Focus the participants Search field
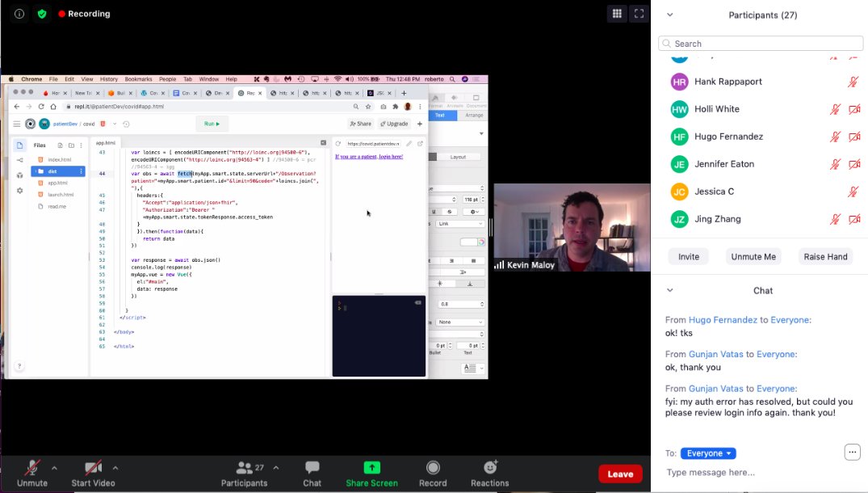Image resolution: width=868 pixels, height=493 pixels. pos(761,43)
